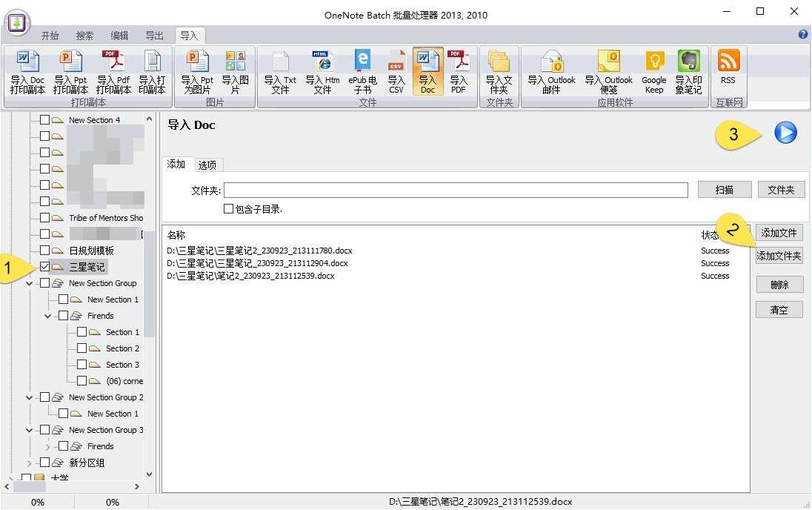Image resolution: width=812 pixels, height=510 pixels.
Task: Uncheck the 三星笔记 section checkbox
Action: click(x=45, y=266)
